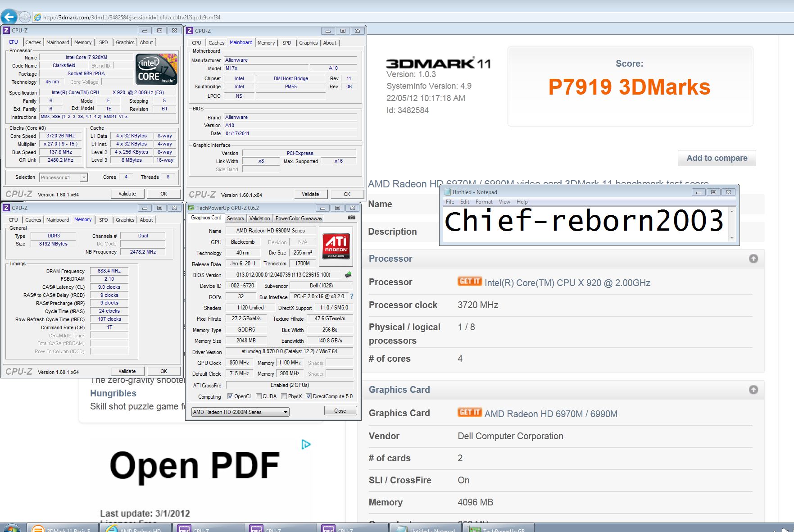Open the Hungribles link
This screenshot has height=532, width=794.
click(x=113, y=393)
